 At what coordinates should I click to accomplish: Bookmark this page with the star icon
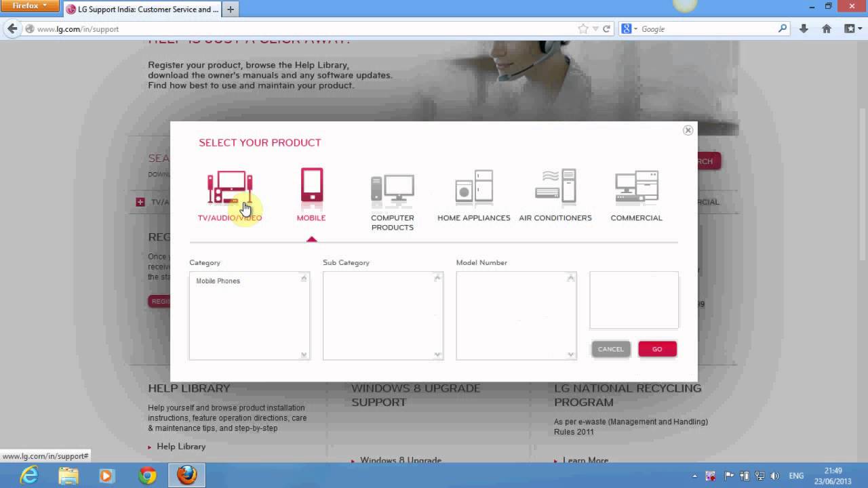tap(583, 29)
